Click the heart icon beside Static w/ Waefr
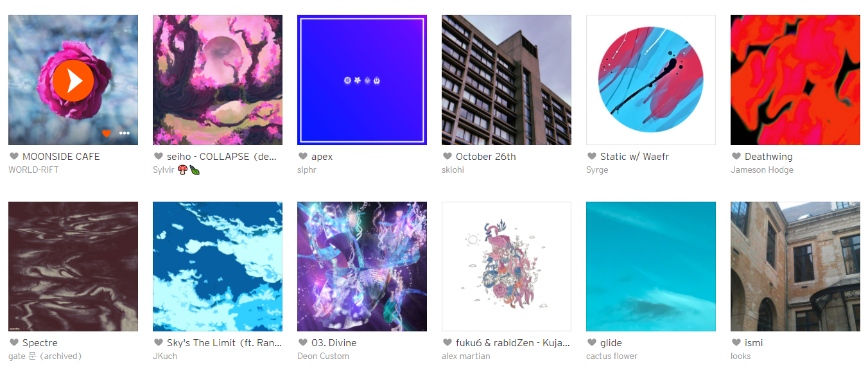 [x=592, y=156]
